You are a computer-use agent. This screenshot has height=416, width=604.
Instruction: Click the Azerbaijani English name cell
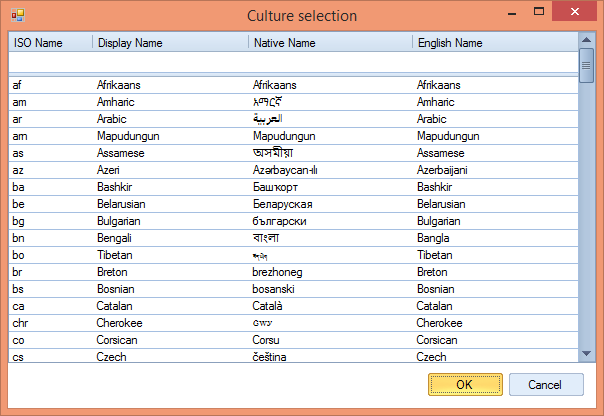442,170
